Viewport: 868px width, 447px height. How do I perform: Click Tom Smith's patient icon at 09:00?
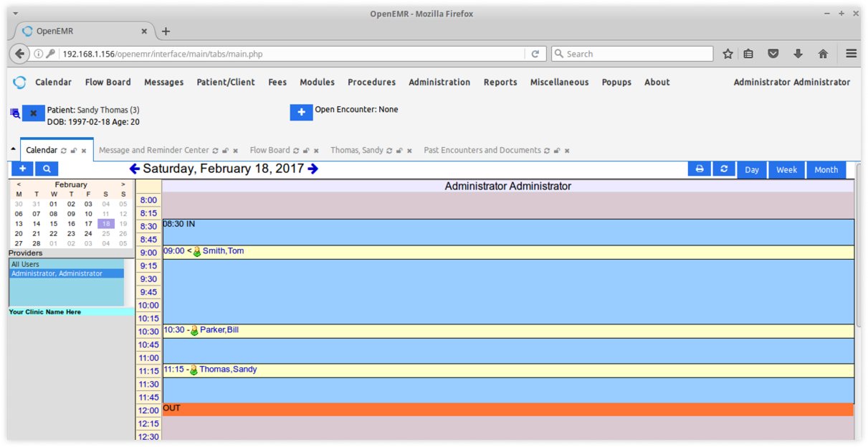(x=196, y=252)
